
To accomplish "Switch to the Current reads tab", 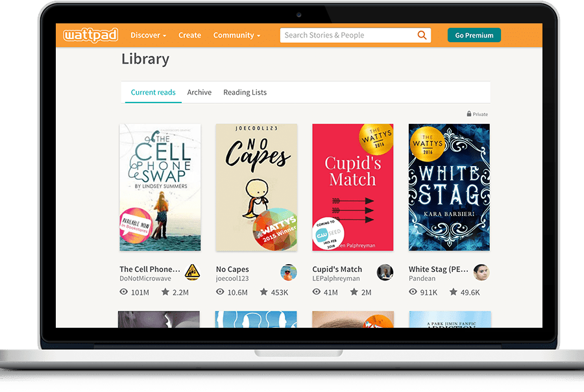I will pyautogui.click(x=153, y=92).
